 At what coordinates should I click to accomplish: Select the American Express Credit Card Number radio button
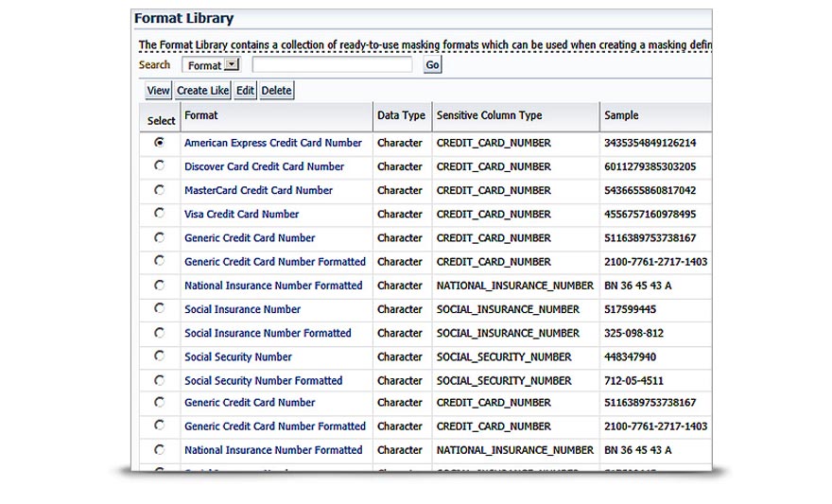(159, 142)
